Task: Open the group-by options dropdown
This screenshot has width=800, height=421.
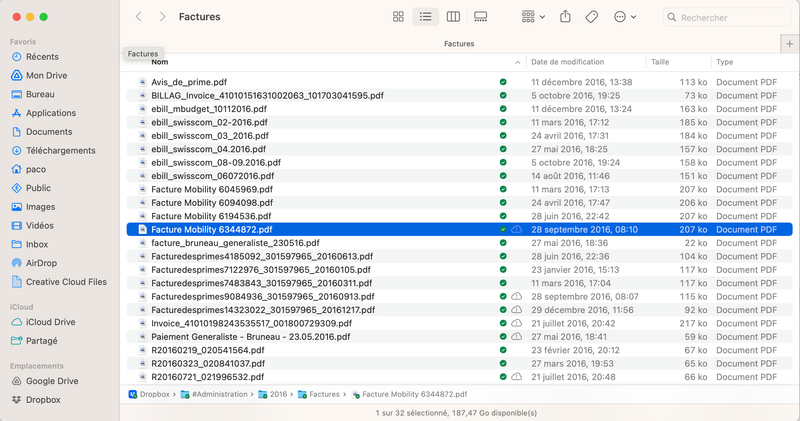Action: coord(533,17)
